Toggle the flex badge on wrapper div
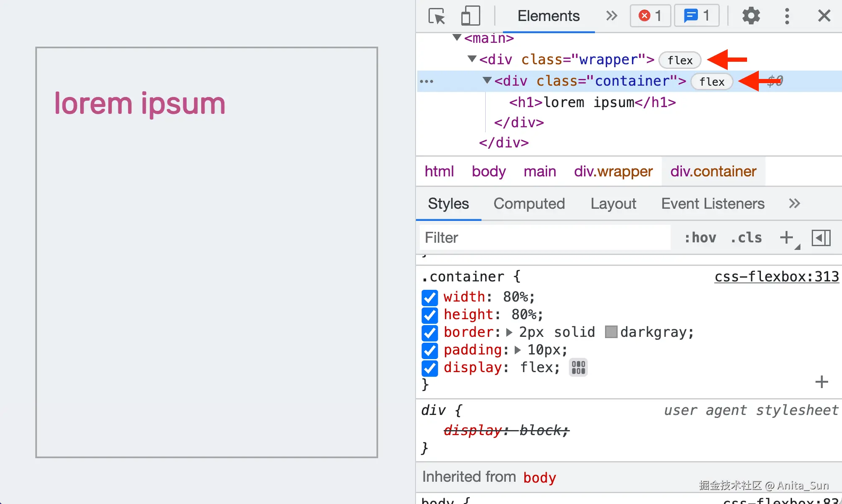The width and height of the screenshot is (842, 504). [680, 60]
